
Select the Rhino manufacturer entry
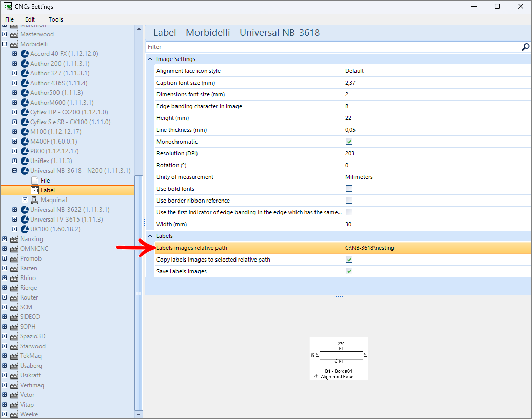click(28, 278)
